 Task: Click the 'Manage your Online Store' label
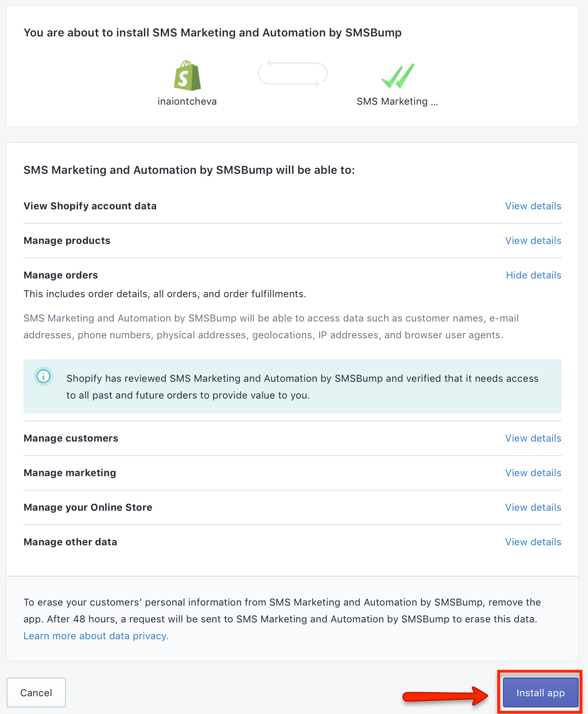click(88, 507)
